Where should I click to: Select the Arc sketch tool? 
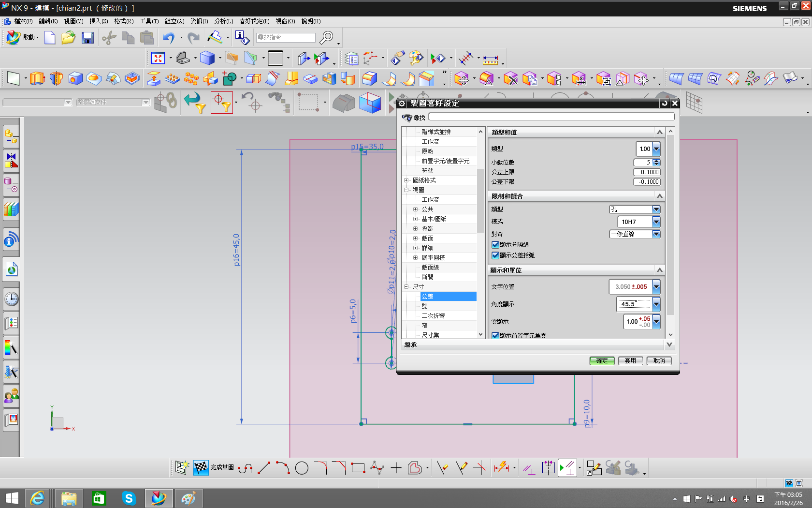click(x=283, y=468)
